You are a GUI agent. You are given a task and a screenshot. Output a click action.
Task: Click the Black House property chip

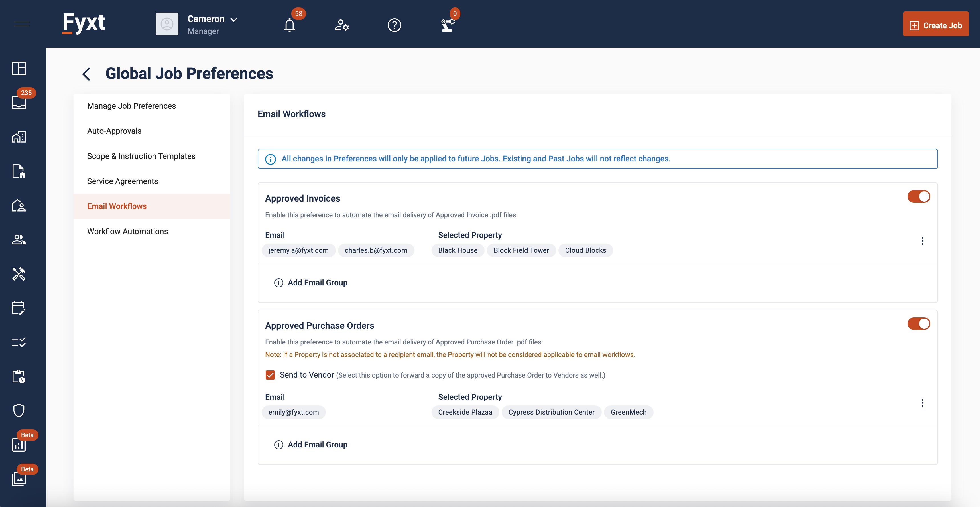pyautogui.click(x=458, y=250)
